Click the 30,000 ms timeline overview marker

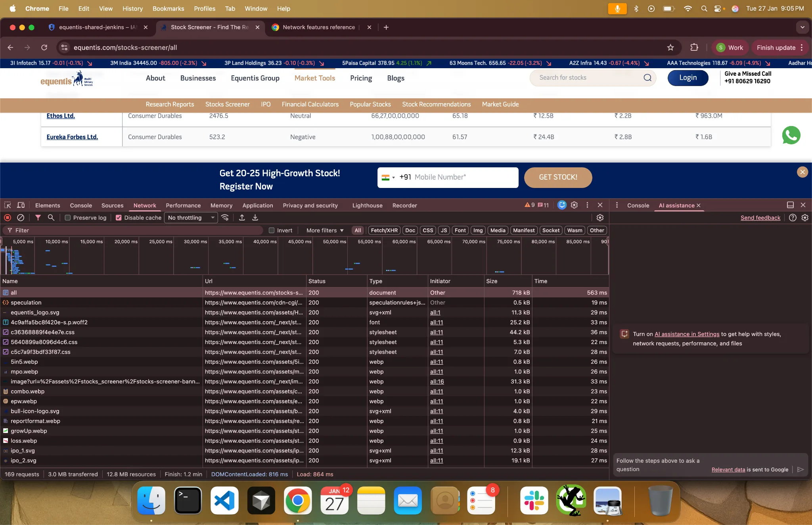[x=195, y=241]
